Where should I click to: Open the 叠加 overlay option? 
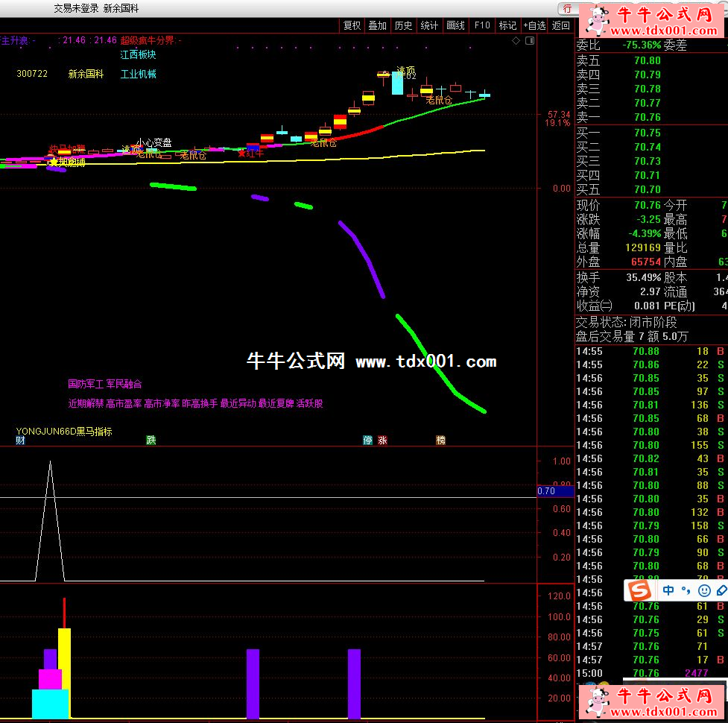(378, 25)
